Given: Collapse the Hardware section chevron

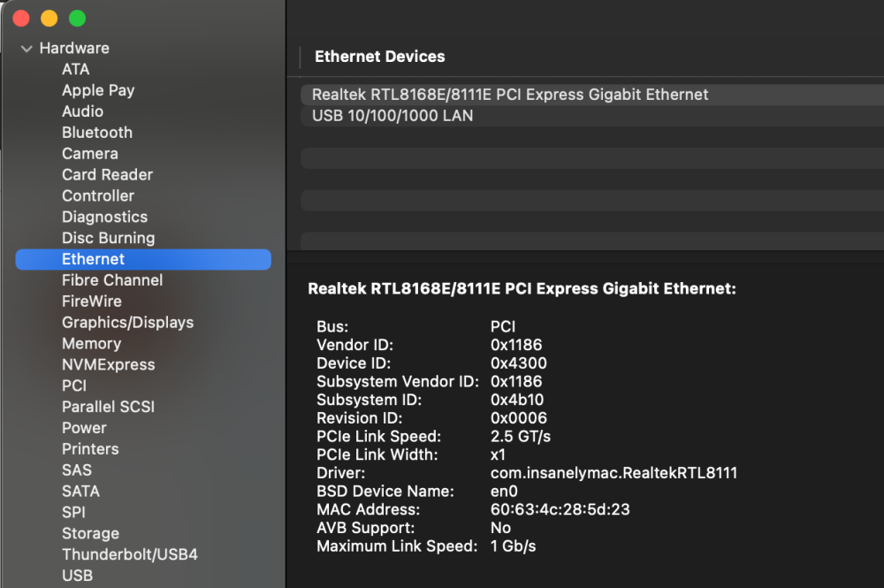Looking at the screenshot, I should click(26, 49).
